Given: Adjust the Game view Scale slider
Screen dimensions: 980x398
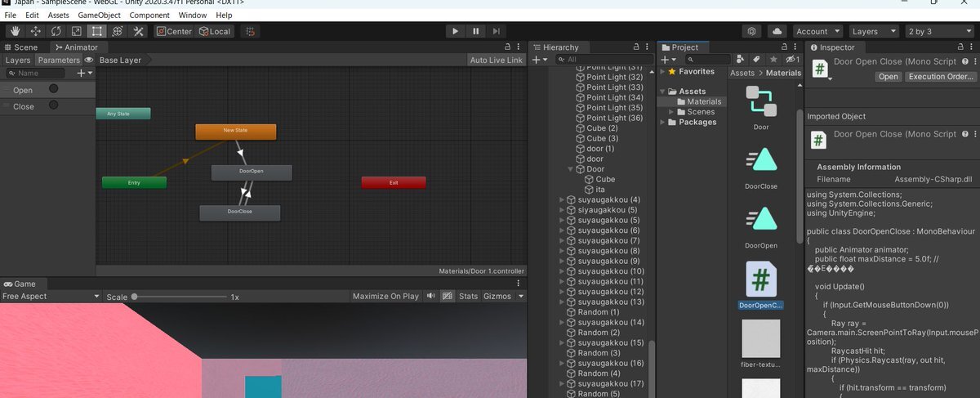Looking at the screenshot, I should tap(179, 296).
